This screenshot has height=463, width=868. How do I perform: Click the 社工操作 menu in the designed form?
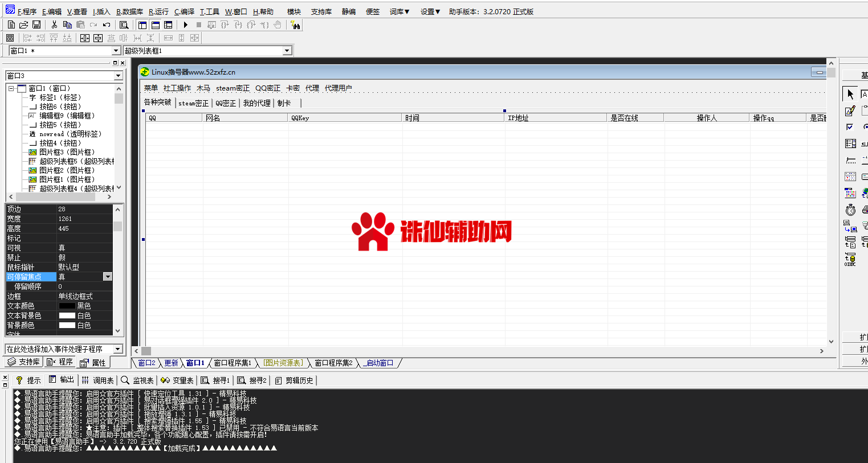tap(177, 88)
